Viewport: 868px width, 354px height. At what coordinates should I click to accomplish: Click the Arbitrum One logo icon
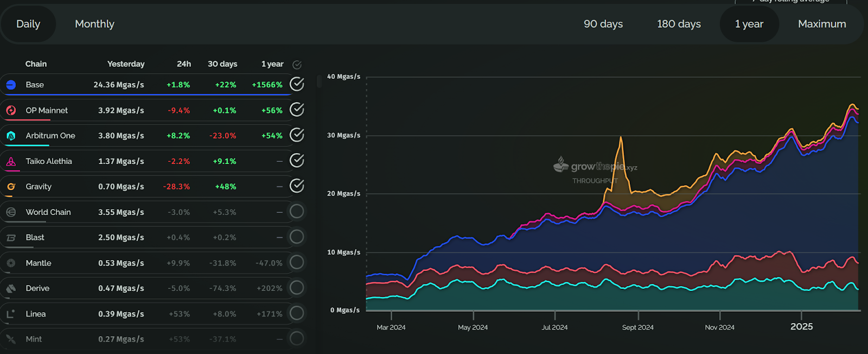(11, 136)
